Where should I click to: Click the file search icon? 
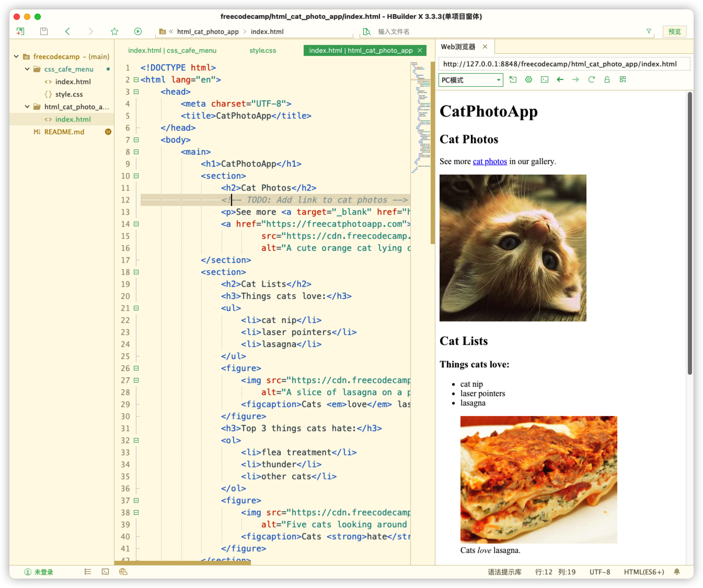(367, 32)
